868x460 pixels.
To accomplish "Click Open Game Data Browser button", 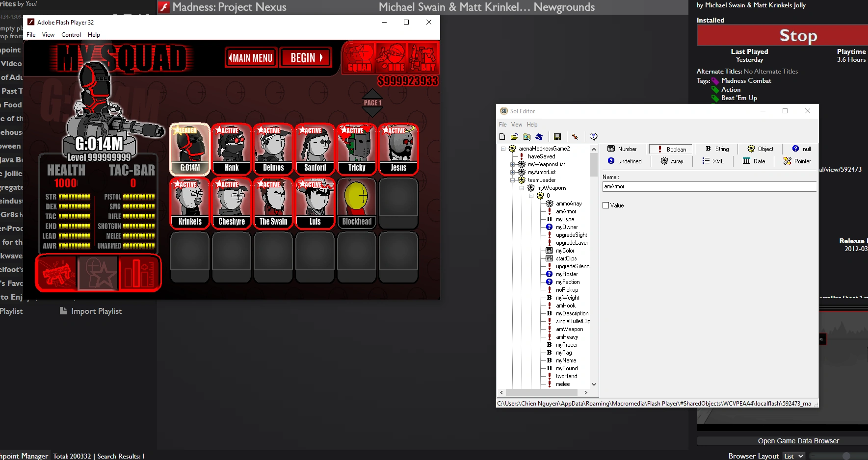I will 783,441.
